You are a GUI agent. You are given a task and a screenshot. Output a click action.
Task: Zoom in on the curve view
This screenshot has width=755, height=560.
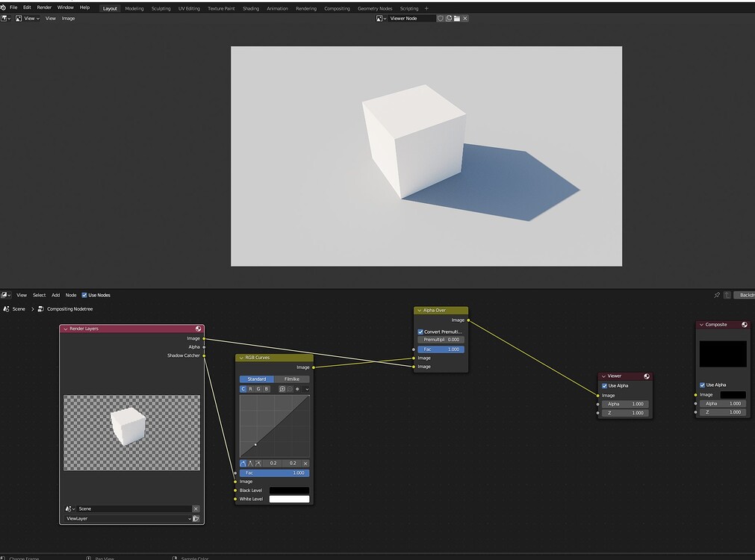(282, 389)
